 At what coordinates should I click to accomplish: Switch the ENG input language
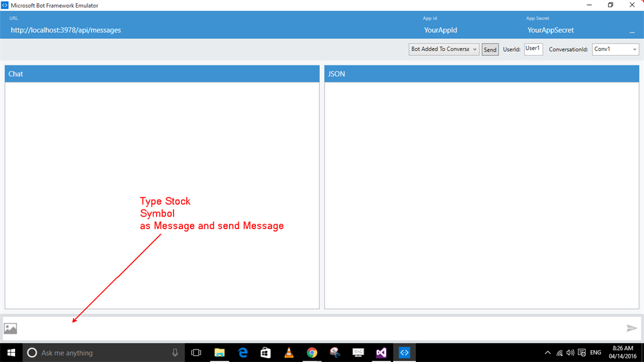tap(596, 353)
